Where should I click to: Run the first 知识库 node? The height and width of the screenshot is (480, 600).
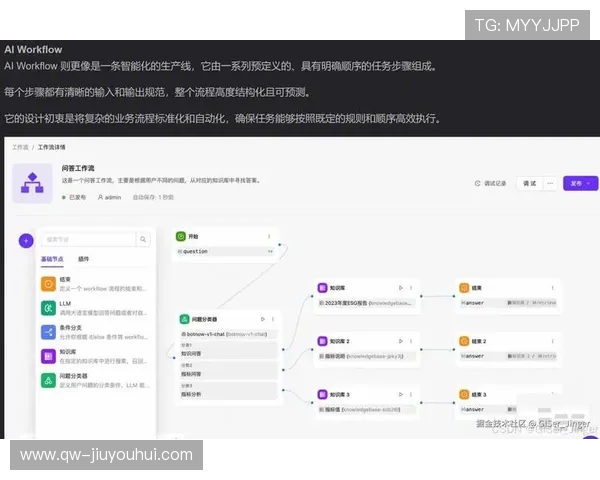pyautogui.click(x=401, y=287)
